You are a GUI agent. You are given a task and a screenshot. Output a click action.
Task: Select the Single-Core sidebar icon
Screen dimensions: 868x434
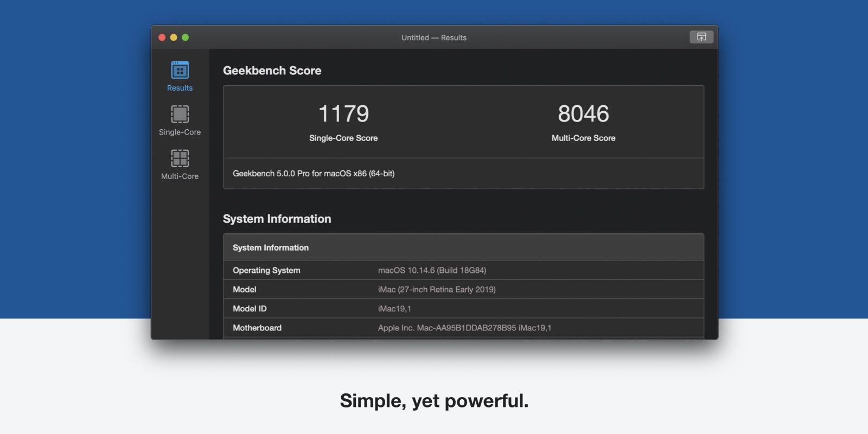(180, 114)
